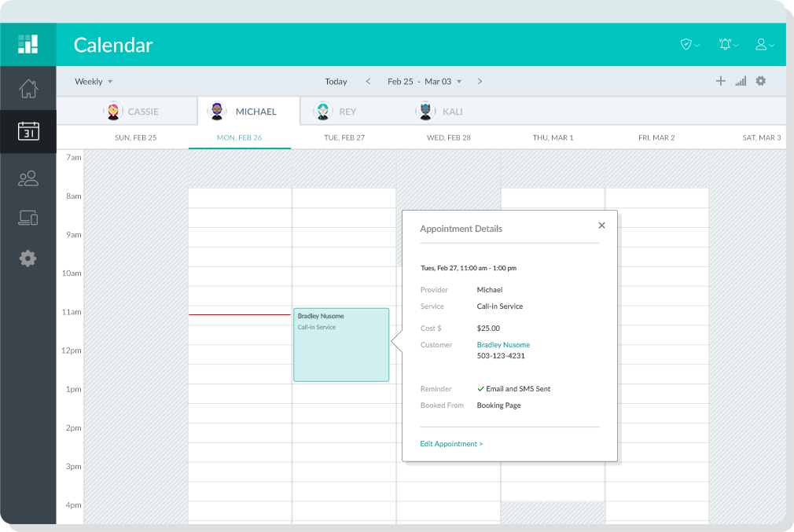Open the Bradley Nusome customer link
The width and height of the screenshot is (794, 532).
[x=503, y=345]
